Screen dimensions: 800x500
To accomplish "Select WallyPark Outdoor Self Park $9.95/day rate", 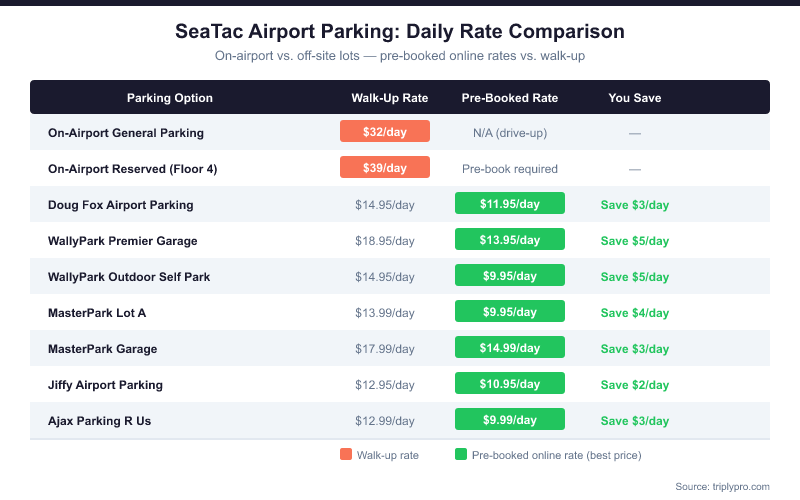I will [510, 276].
